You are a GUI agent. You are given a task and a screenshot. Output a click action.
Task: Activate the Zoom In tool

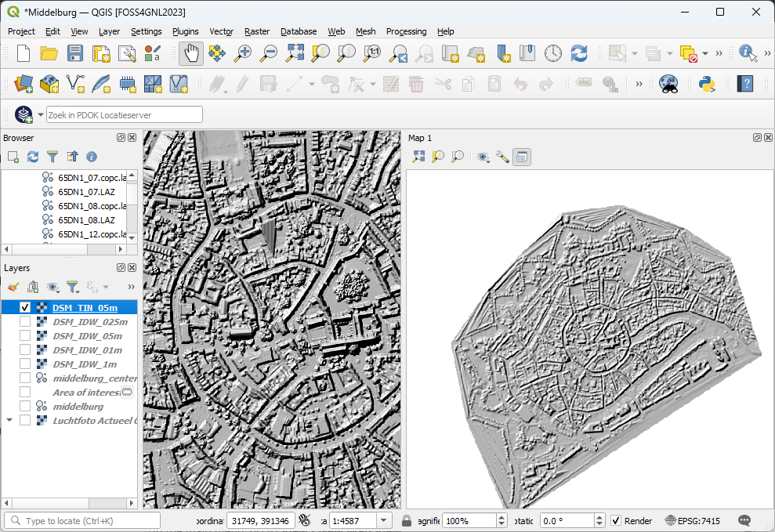(x=243, y=54)
